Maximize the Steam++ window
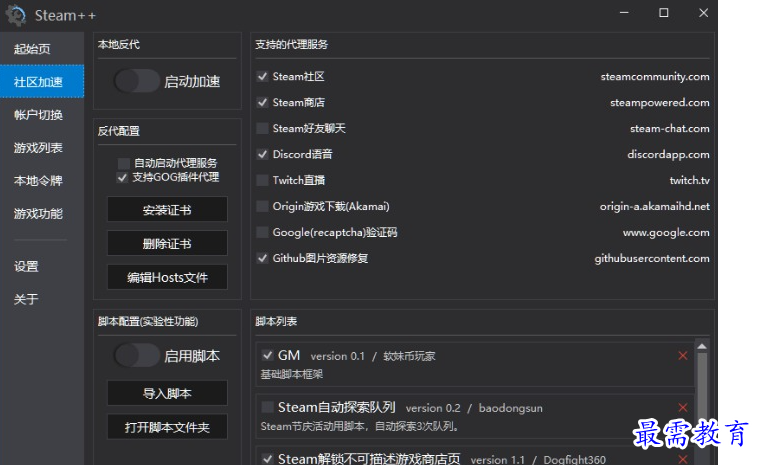This screenshot has height=465, width=757. point(664,13)
